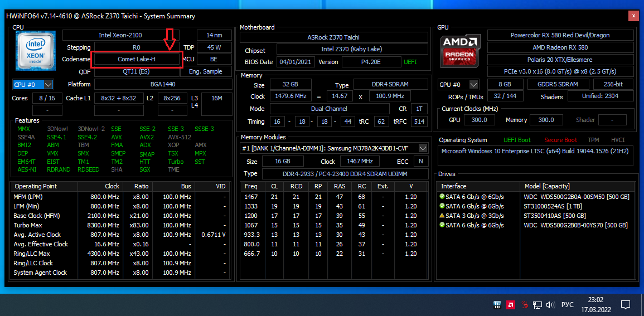Click the warning icon for SATA 3 Gb/s drive
The image size is (644, 316).
coord(442,216)
